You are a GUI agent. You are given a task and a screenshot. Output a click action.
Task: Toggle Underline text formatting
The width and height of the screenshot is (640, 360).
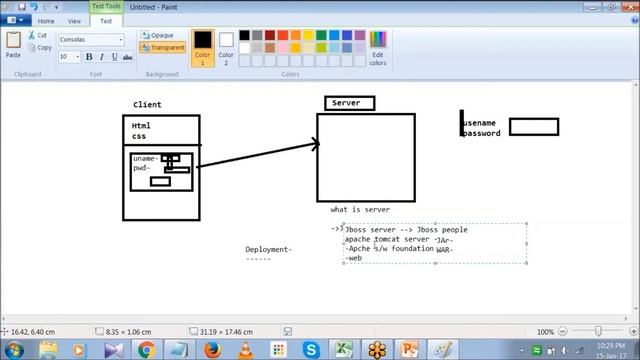[x=115, y=57]
